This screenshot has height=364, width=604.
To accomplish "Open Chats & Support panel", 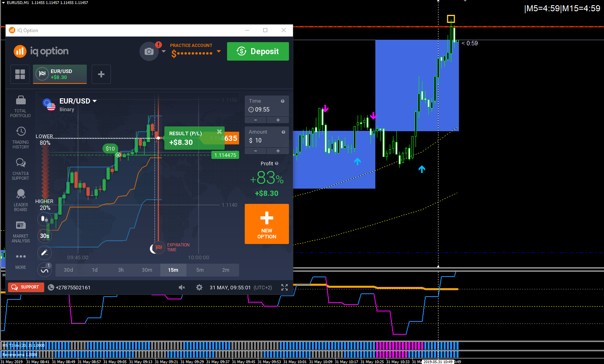I will pos(20,169).
